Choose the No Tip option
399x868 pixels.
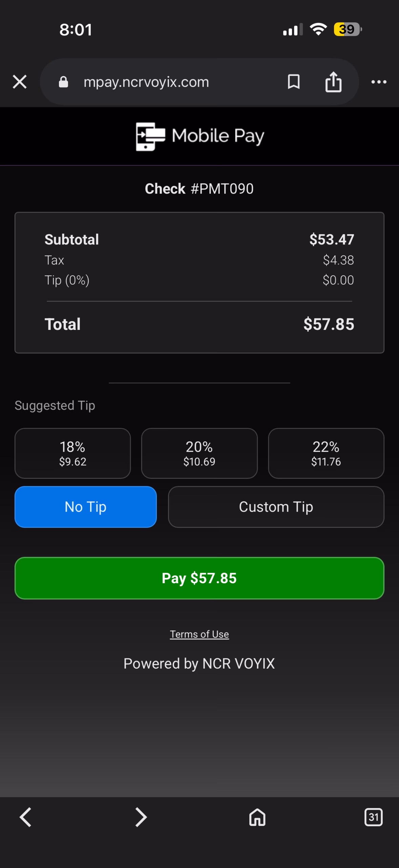click(86, 507)
